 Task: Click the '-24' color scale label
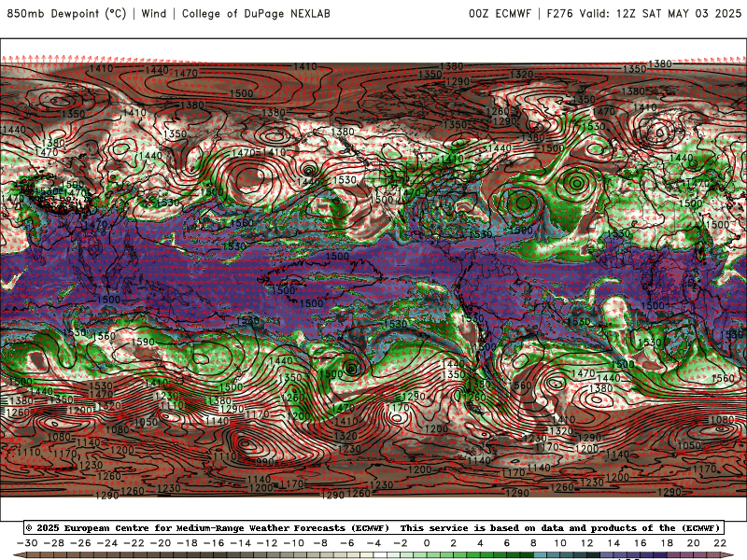pos(107,543)
